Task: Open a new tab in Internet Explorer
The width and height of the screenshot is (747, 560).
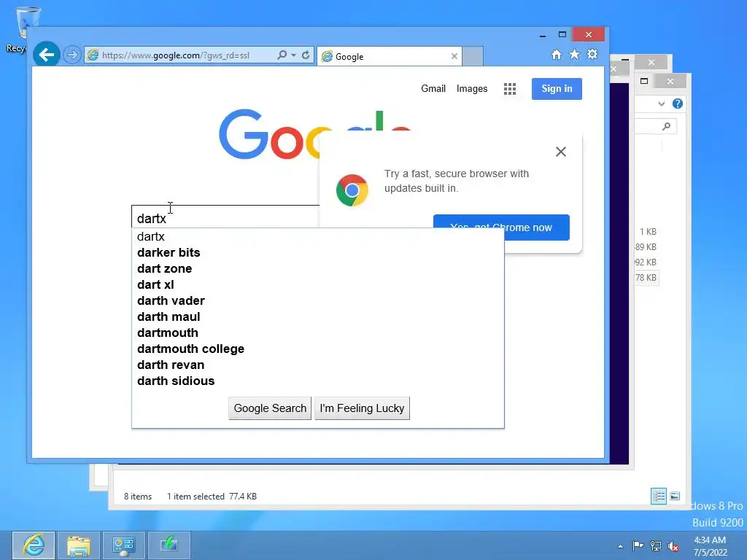Action: 473,56
